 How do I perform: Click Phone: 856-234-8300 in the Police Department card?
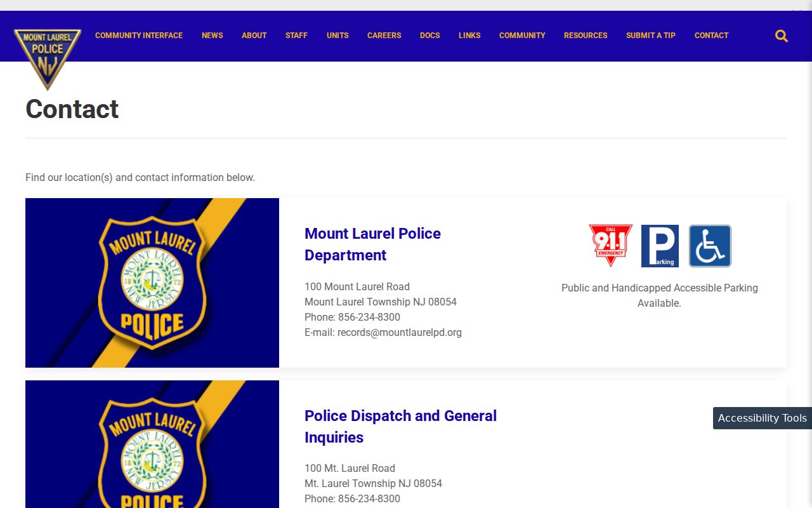[x=352, y=317]
